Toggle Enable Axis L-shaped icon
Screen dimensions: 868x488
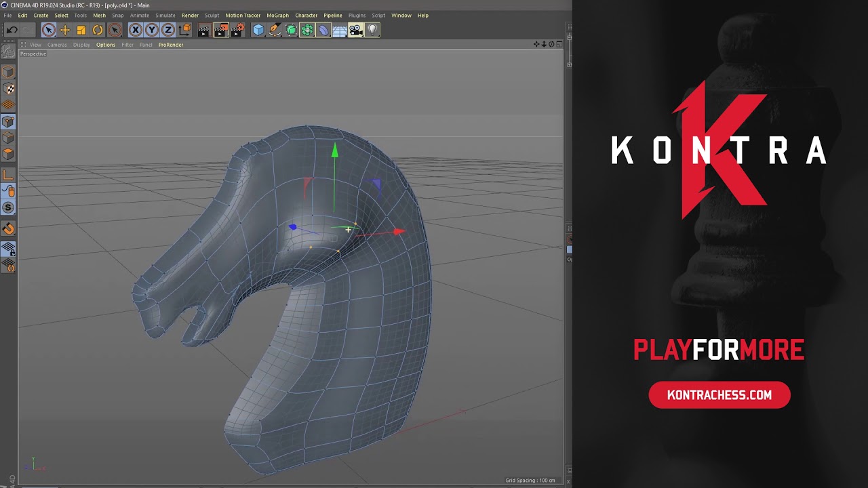tap(8, 176)
